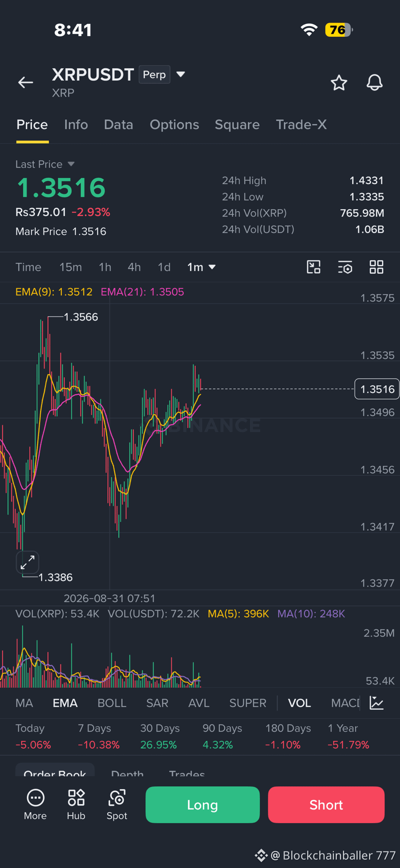Viewport: 400px width, 868px height.
Task: Open indicator settings chart icon
Action: (x=376, y=703)
